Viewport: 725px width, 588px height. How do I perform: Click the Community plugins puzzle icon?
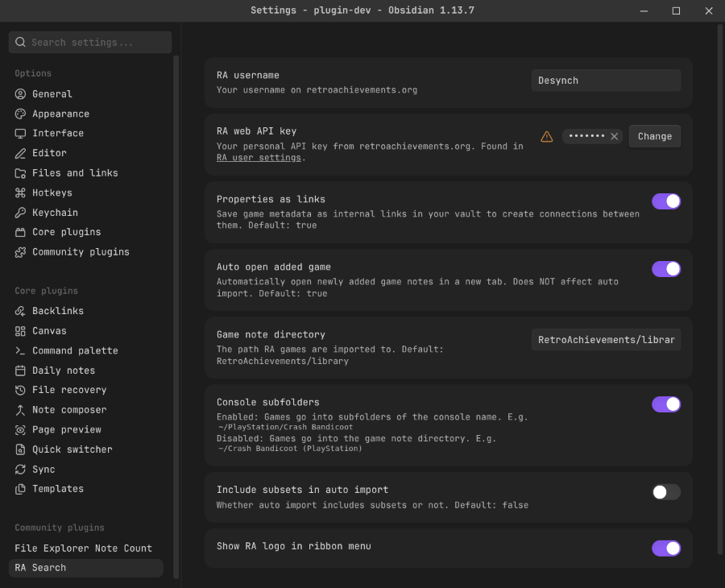click(20, 252)
